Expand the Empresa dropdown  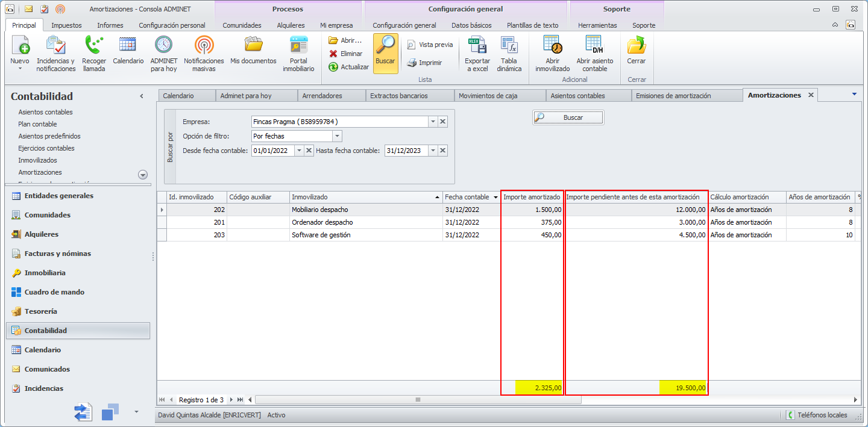(x=433, y=122)
